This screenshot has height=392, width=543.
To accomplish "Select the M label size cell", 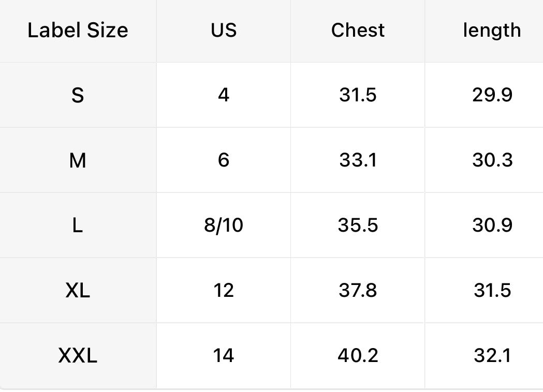I will coord(78,160).
